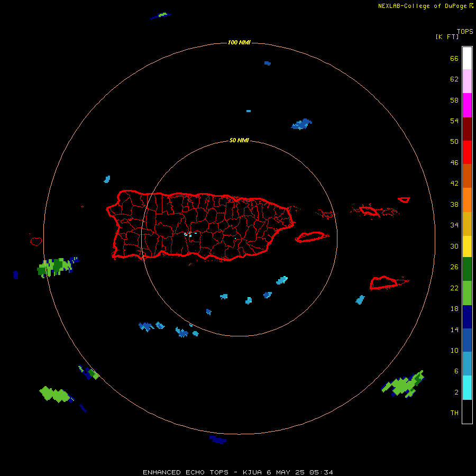Viewport: 476px width, 476px height.
Task: Click the navy 22 kft legend swatch
Action: [467, 317]
